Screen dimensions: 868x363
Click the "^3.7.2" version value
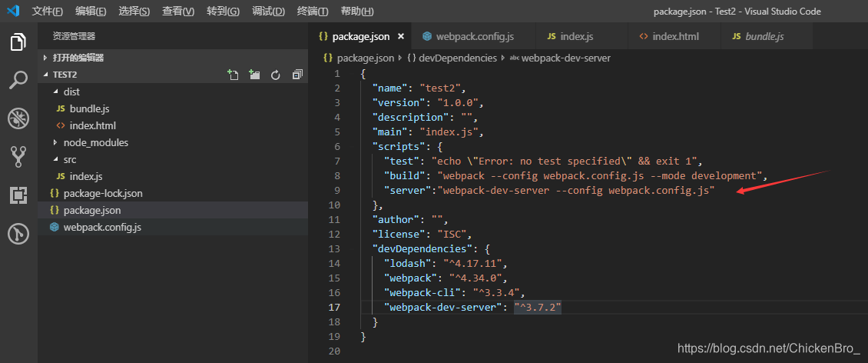(x=538, y=307)
